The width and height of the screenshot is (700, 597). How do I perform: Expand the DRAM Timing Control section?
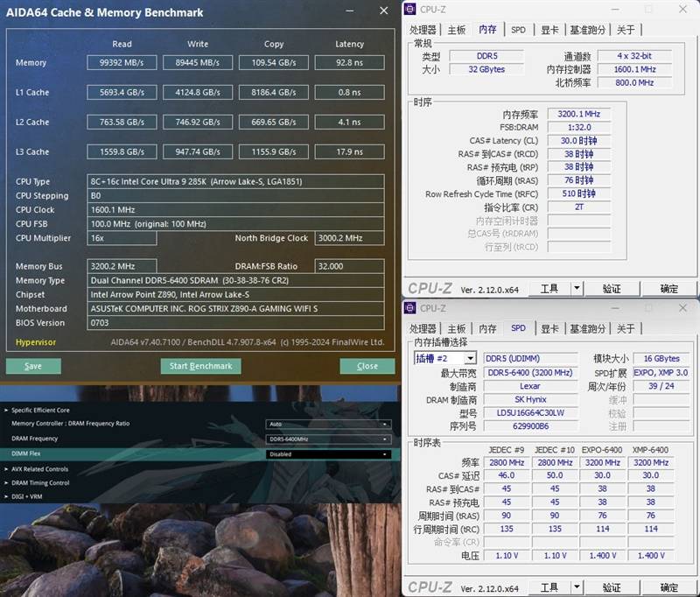coord(39,482)
